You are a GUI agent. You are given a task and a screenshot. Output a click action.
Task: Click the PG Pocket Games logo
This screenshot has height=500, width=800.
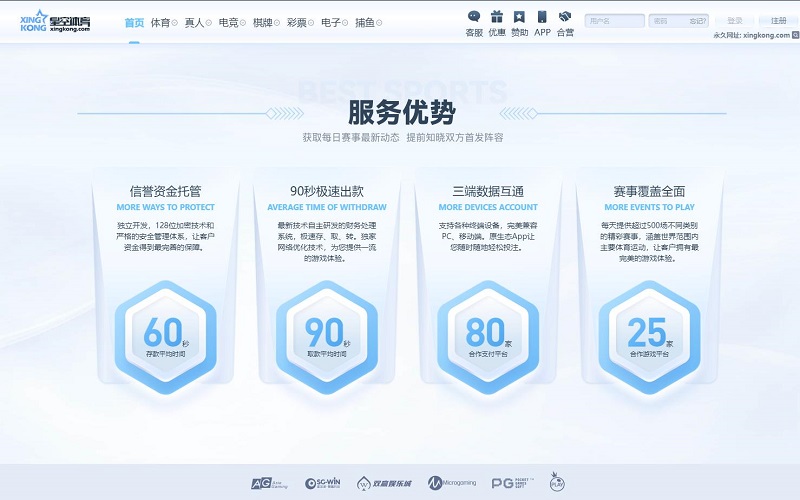pyautogui.click(x=512, y=483)
